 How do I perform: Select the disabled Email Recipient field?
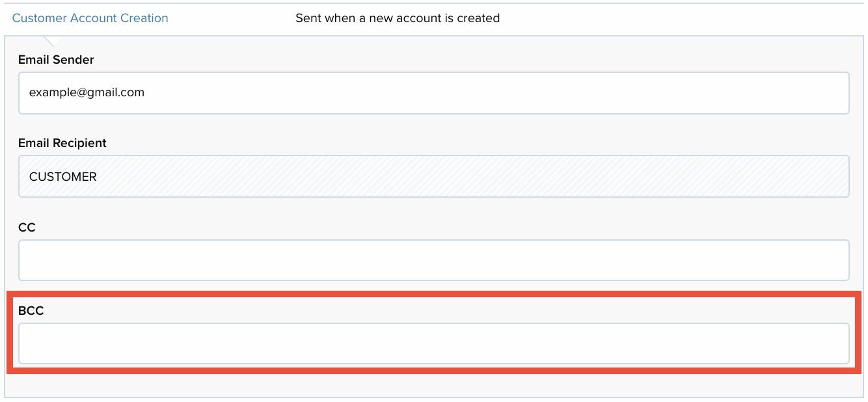(x=434, y=176)
